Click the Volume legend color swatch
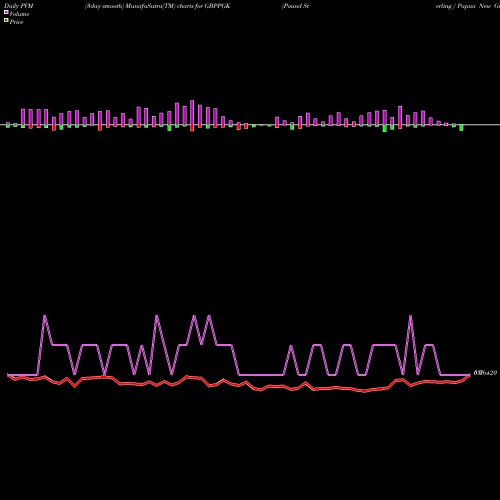The width and height of the screenshot is (500, 500). pyautogui.click(x=6, y=12)
